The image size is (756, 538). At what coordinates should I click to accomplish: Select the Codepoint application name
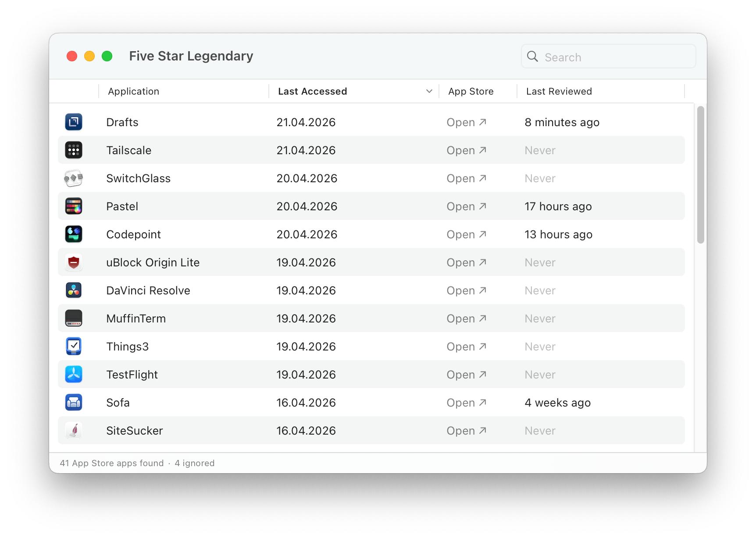[133, 234]
